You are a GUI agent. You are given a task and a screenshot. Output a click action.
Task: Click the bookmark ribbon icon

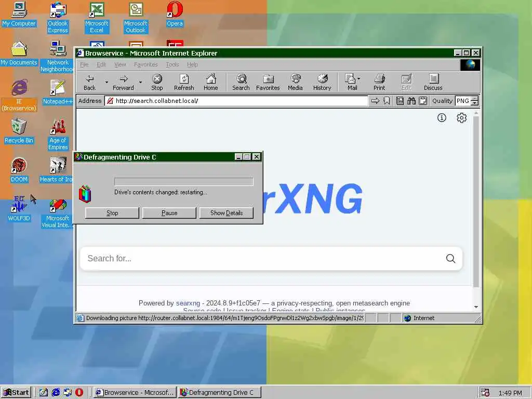(x=387, y=101)
